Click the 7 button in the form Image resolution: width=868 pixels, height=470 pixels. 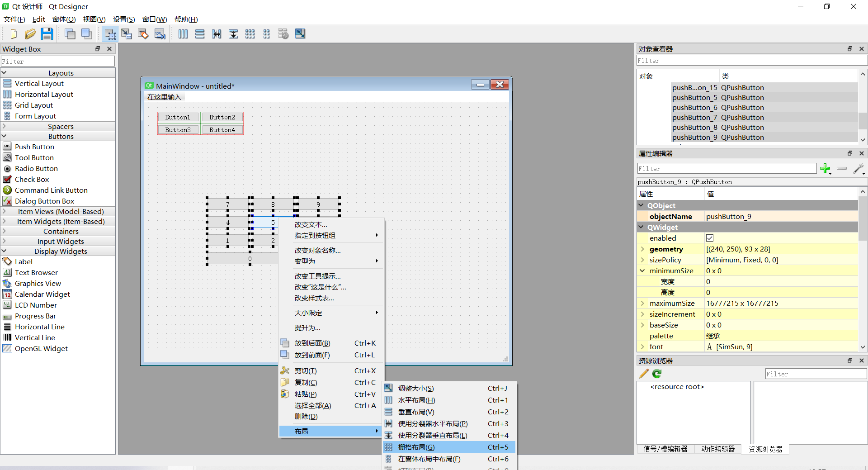click(x=228, y=204)
